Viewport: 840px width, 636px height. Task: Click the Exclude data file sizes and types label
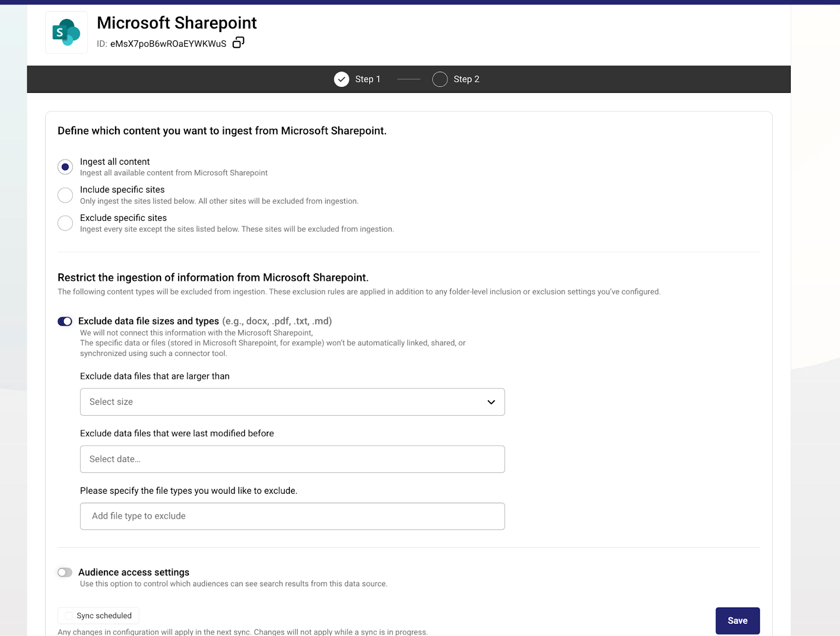(x=149, y=321)
